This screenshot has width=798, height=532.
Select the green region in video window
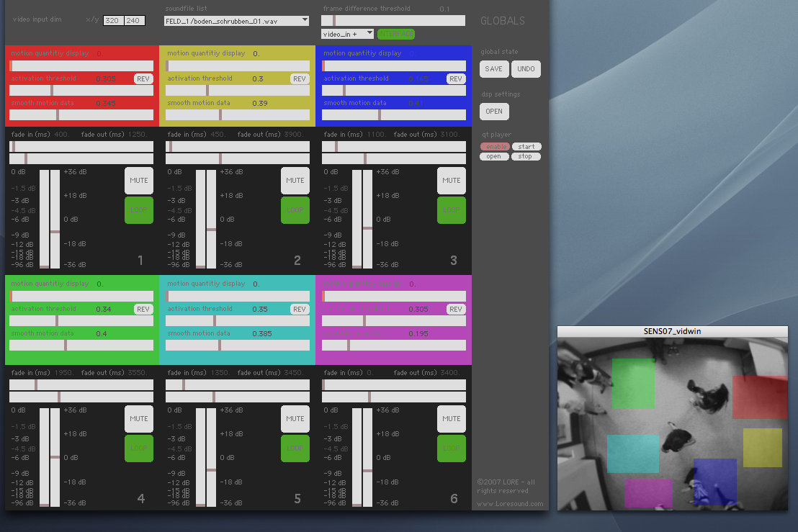pos(633,383)
